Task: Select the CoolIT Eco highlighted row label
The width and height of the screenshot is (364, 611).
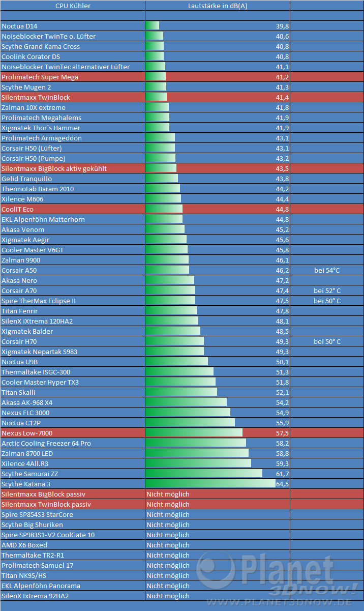Action: click(17, 209)
